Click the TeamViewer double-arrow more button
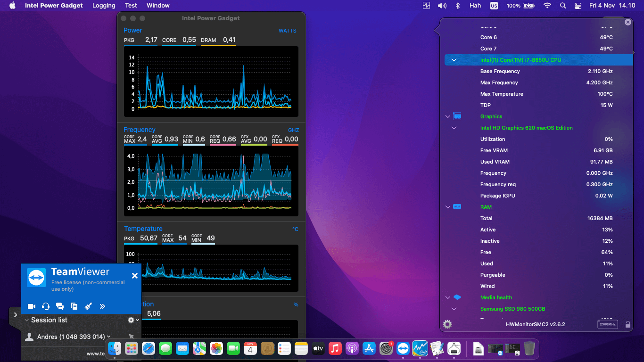This screenshot has width=644, height=362. click(x=102, y=306)
